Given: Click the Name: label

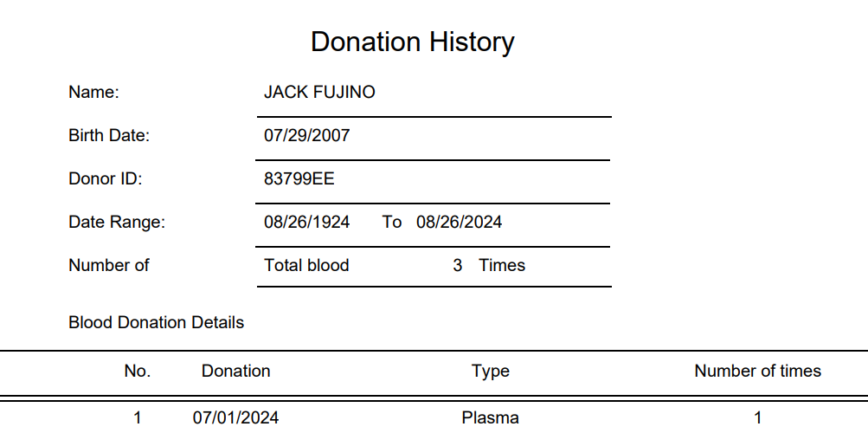Looking at the screenshot, I should point(93,92).
